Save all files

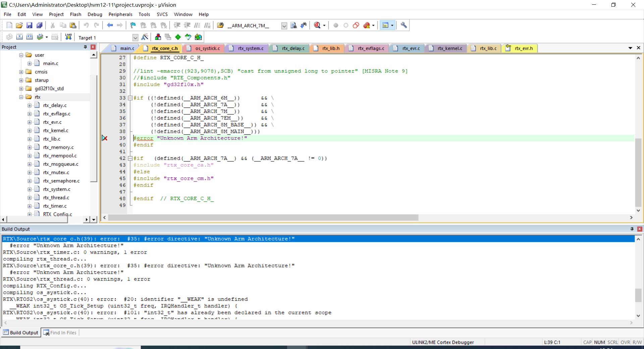coord(39,25)
